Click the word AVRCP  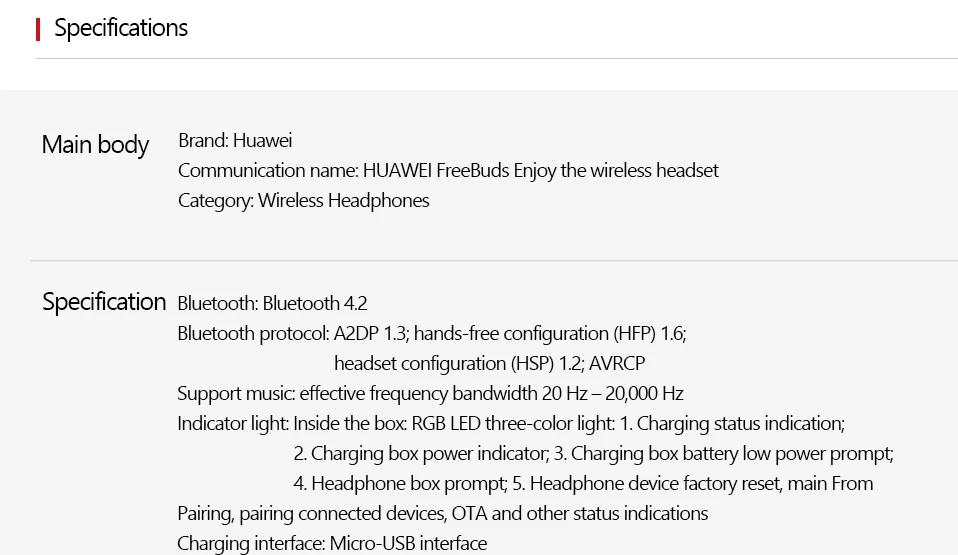click(617, 364)
